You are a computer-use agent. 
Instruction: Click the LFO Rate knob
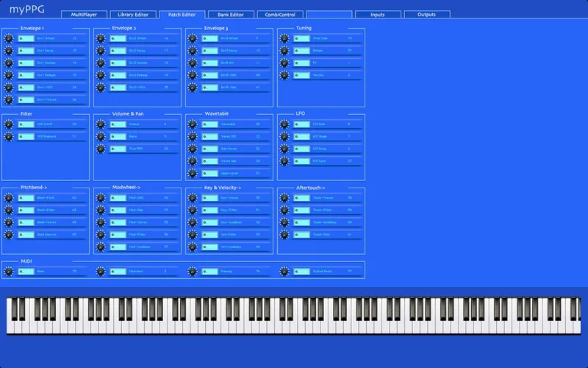tap(284, 124)
